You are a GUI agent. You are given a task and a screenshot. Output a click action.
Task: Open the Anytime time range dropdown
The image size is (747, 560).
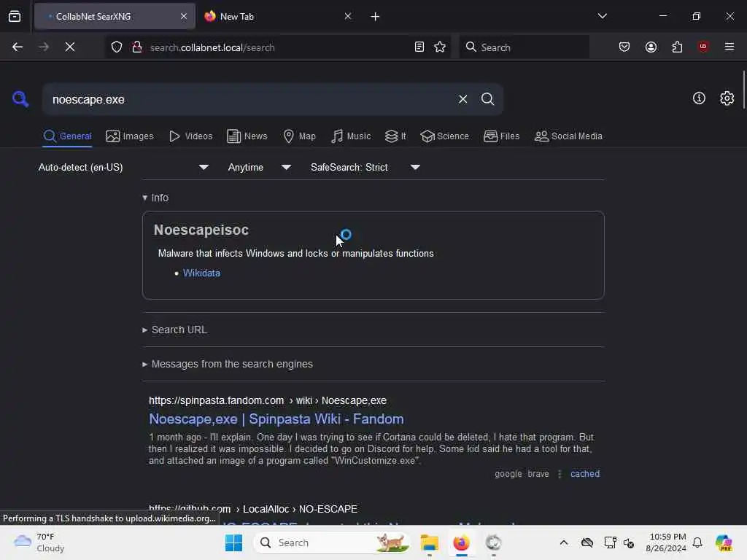259,167
